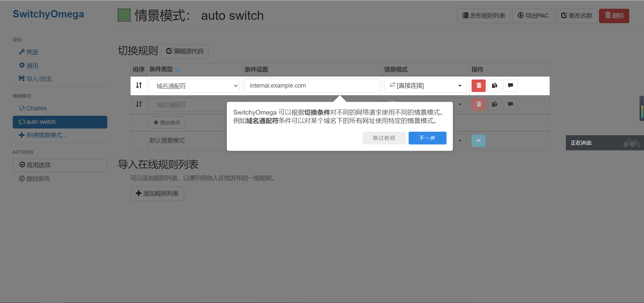Clone the first switch rule using copy icon
This screenshot has height=303, width=644.
point(494,86)
